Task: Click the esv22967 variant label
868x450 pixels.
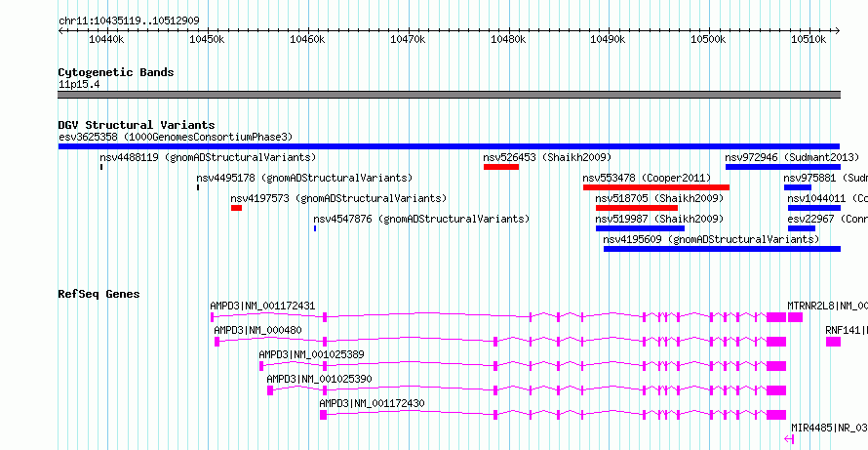Action: coord(828,219)
